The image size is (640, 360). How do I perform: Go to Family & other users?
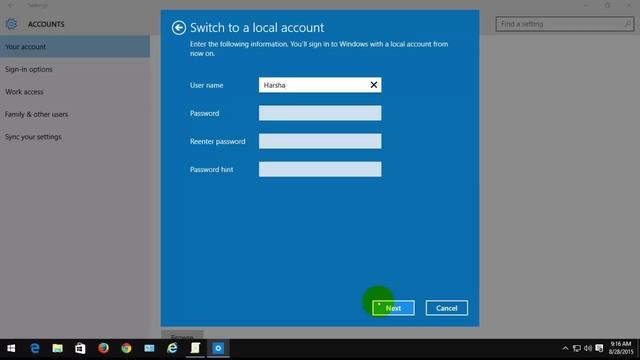pyautogui.click(x=75, y=114)
